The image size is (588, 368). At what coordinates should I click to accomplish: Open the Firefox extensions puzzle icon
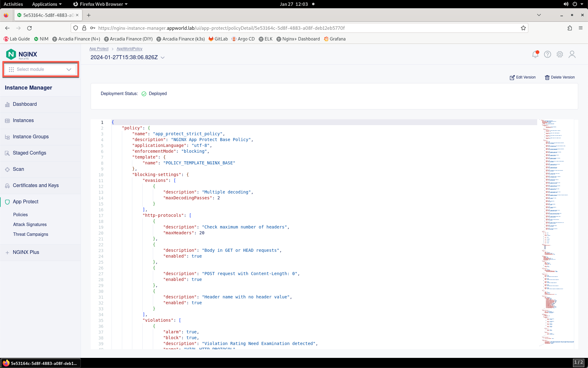pyautogui.click(x=570, y=28)
